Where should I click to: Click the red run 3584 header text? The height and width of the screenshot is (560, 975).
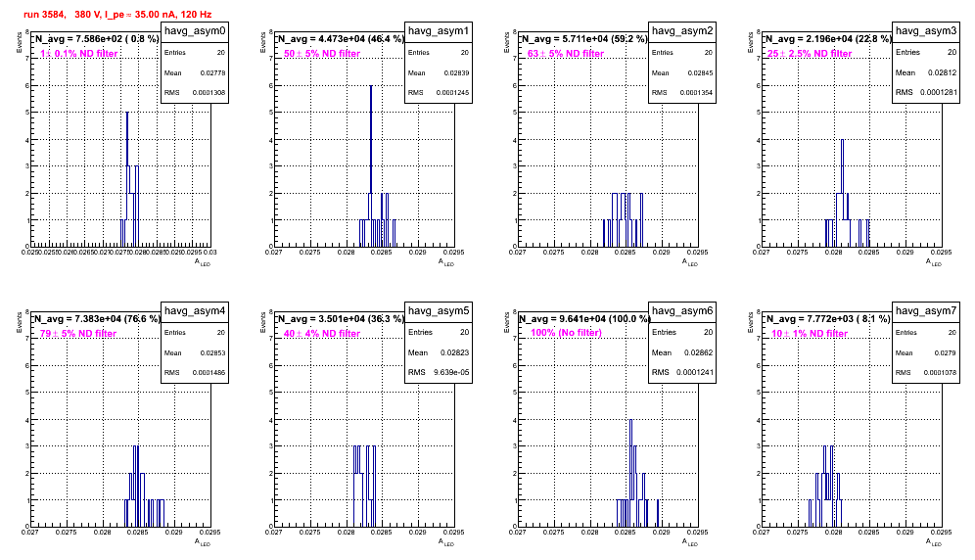click(x=116, y=14)
